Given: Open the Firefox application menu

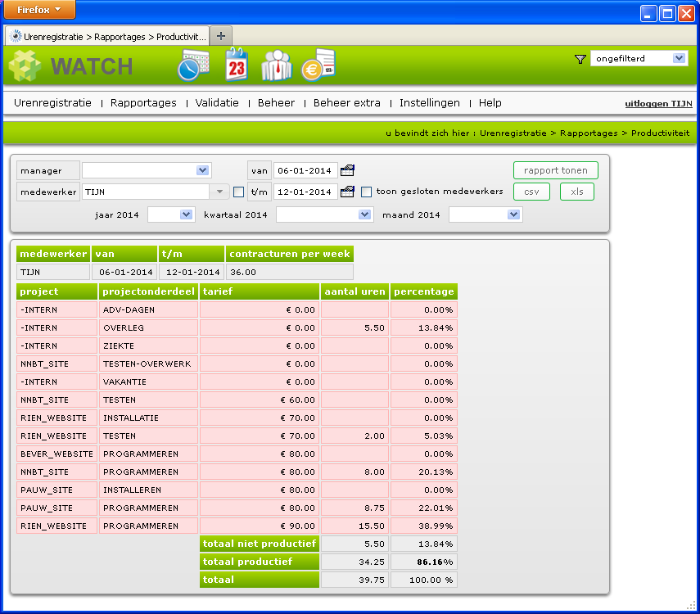Looking at the screenshot, I should (x=39, y=9).
